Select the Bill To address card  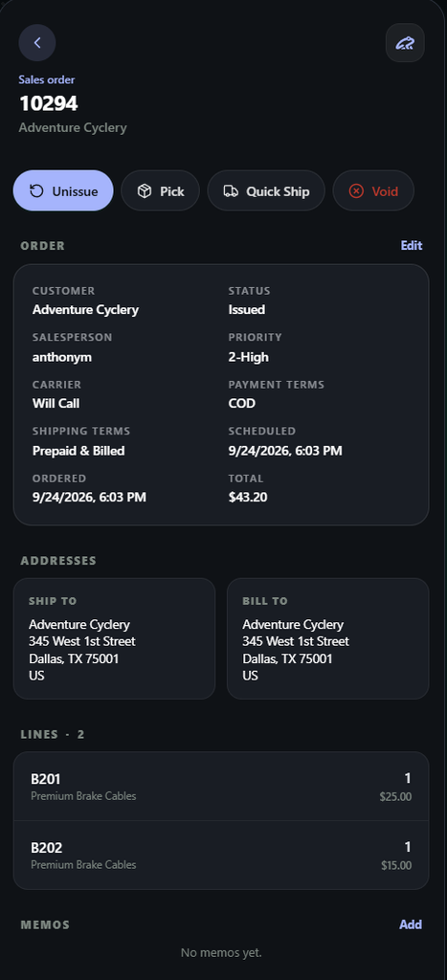coord(327,638)
